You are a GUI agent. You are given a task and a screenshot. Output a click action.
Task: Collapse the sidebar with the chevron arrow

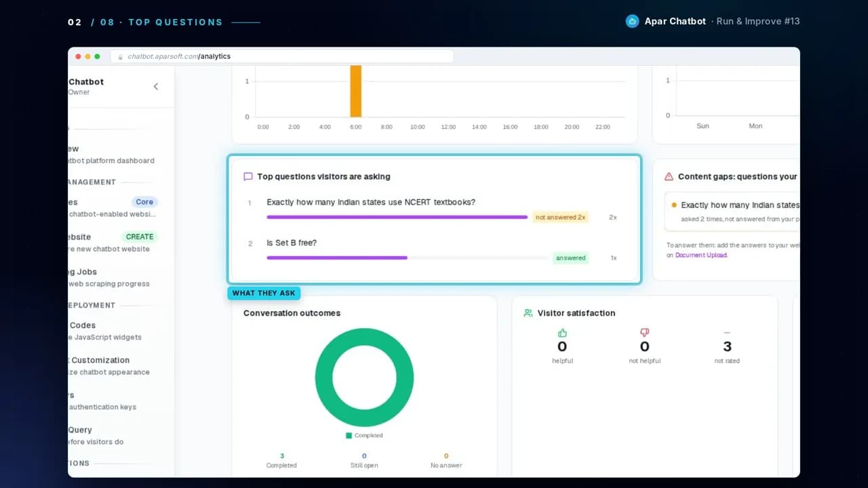click(156, 86)
